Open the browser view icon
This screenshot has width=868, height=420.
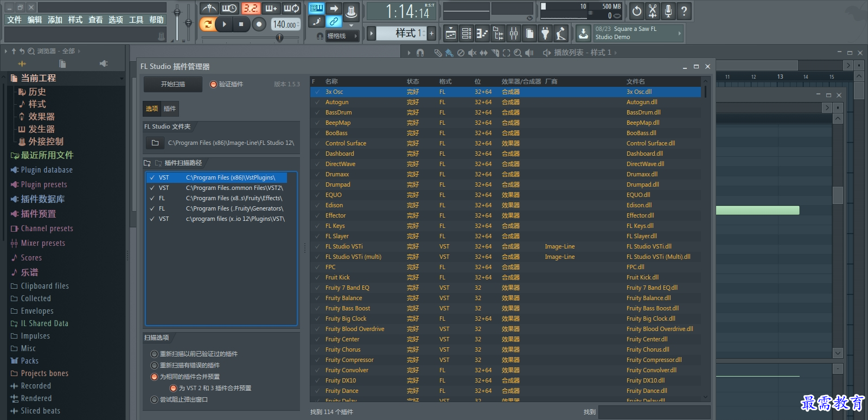click(x=497, y=34)
